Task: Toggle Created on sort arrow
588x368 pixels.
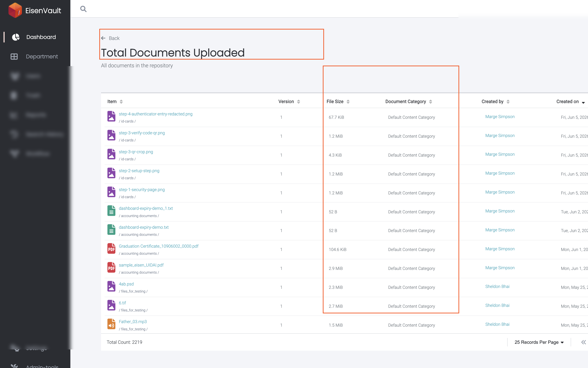Action: 583,103
